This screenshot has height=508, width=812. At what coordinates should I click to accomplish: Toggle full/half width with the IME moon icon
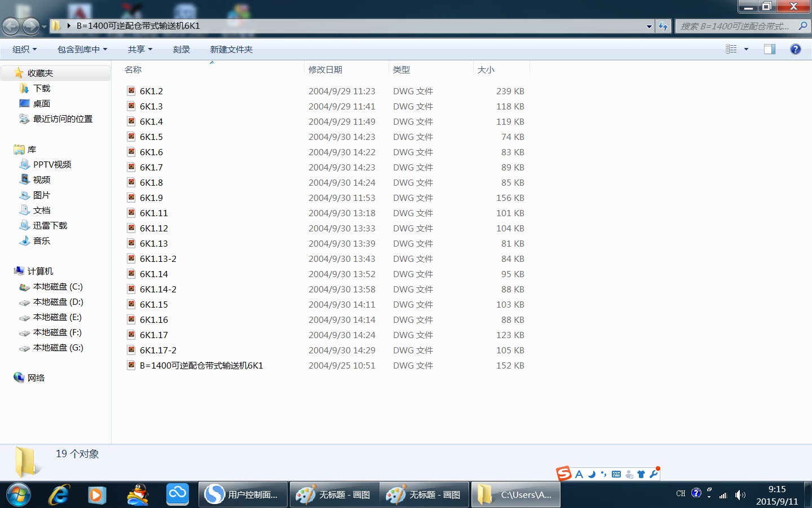[592, 474]
